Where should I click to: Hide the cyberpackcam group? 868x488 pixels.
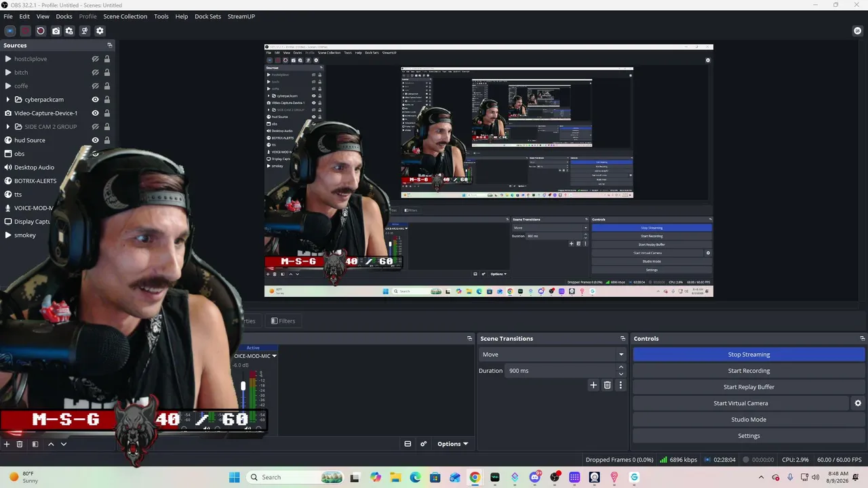pos(96,100)
